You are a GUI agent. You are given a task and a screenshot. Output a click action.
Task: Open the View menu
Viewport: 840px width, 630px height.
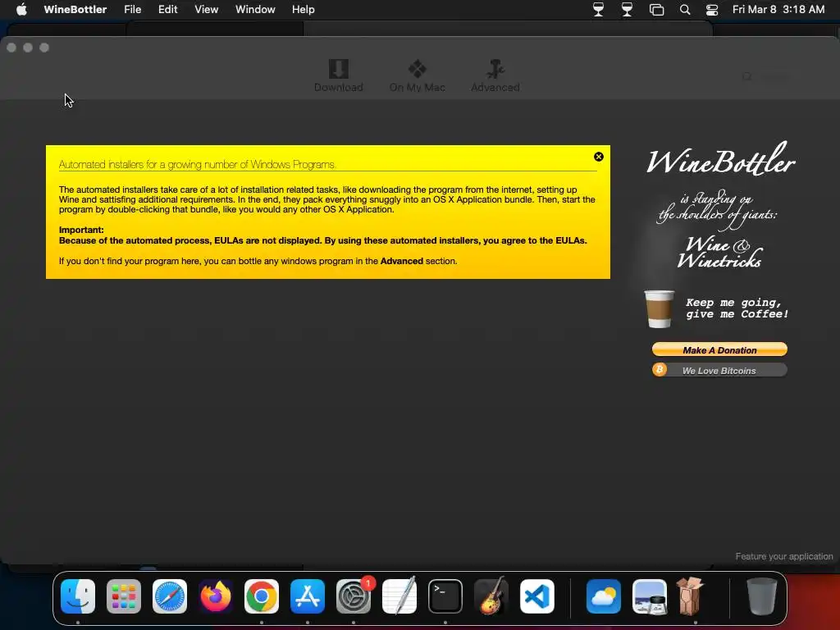tap(206, 10)
